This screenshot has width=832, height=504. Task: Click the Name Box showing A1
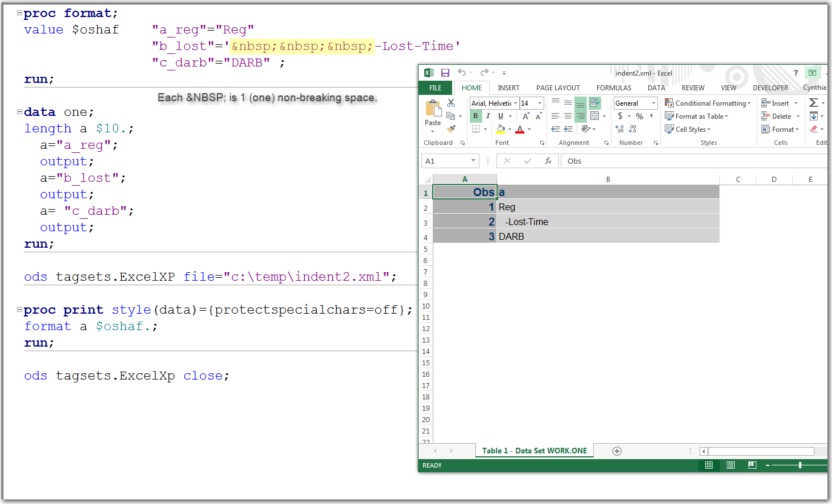446,161
